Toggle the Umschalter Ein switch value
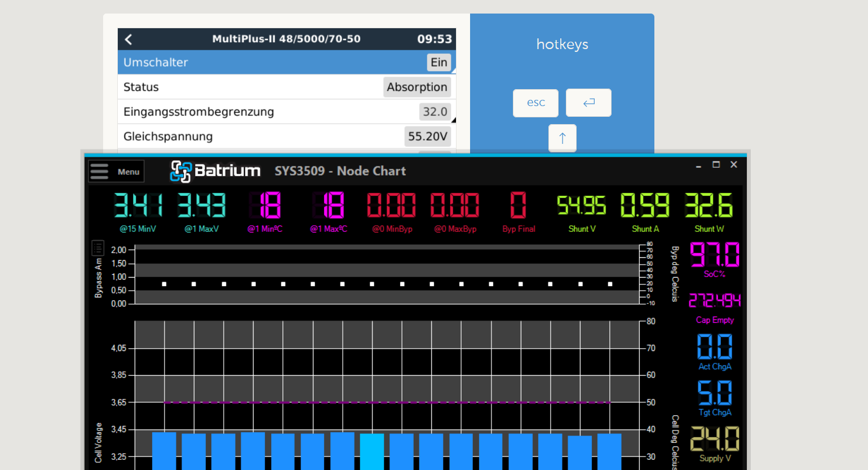The width and height of the screenshot is (868, 470). click(x=439, y=63)
